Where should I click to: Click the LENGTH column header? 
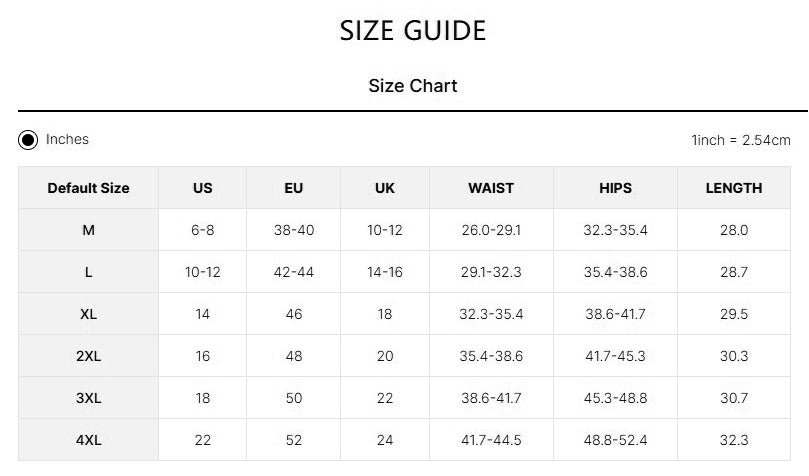(x=734, y=188)
